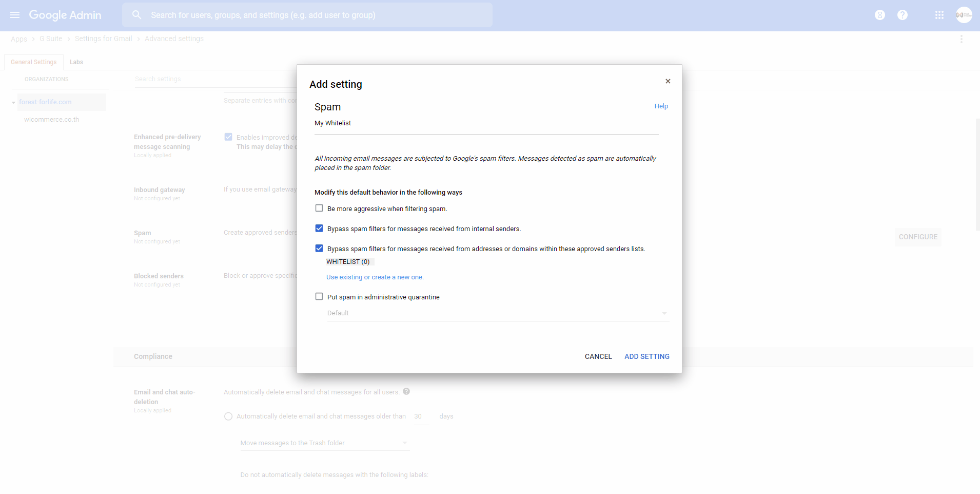Uncheck bypass spam filters for internal senders
The image size is (980, 494).
319,229
